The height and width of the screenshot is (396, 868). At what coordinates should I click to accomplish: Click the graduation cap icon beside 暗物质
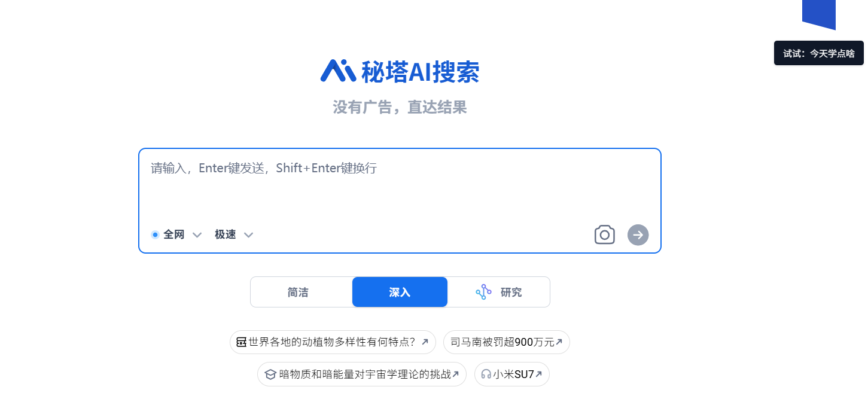coord(270,374)
